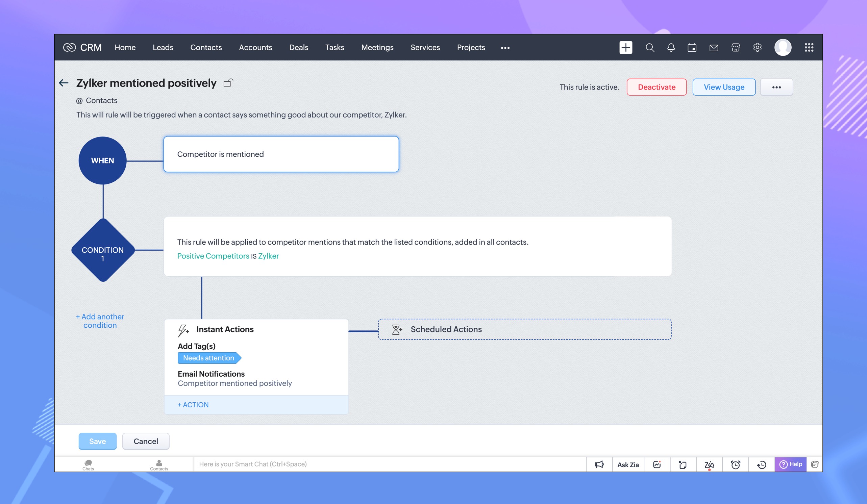Click the edit rule name icon

pyautogui.click(x=228, y=83)
